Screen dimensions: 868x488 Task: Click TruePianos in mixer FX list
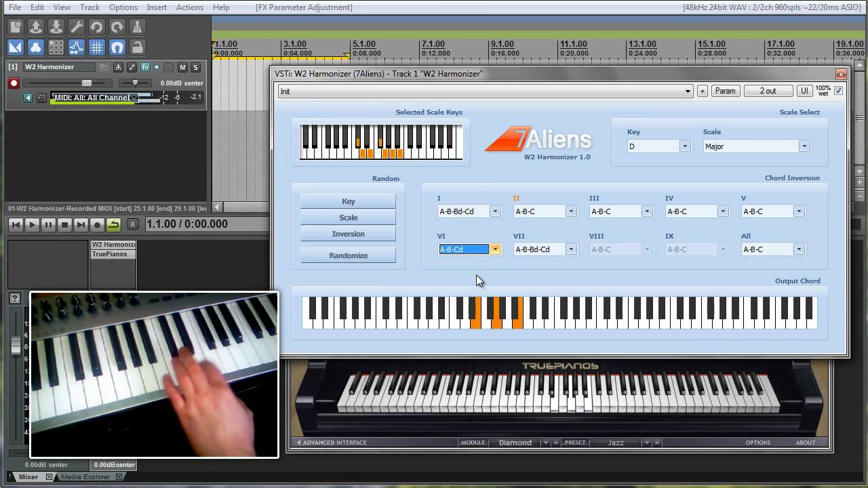coord(113,254)
